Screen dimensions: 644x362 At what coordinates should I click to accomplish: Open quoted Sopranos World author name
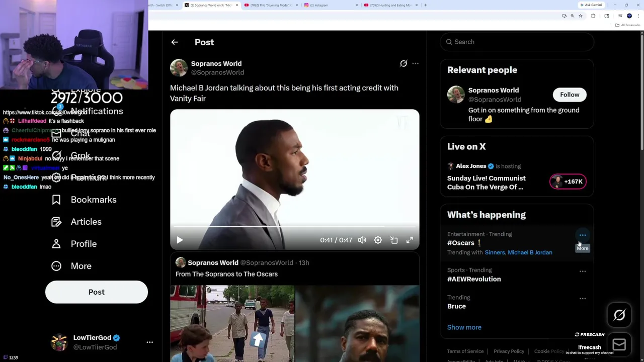tap(213, 262)
